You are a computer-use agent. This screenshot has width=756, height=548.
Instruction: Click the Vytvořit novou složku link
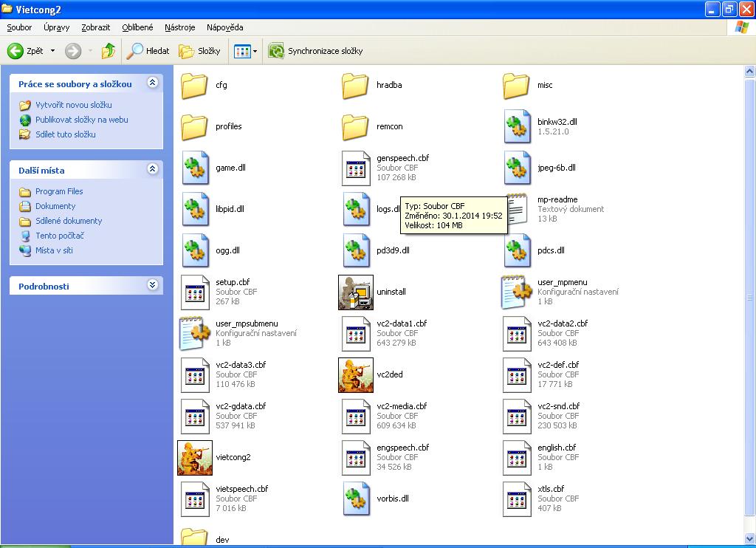click(x=73, y=105)
